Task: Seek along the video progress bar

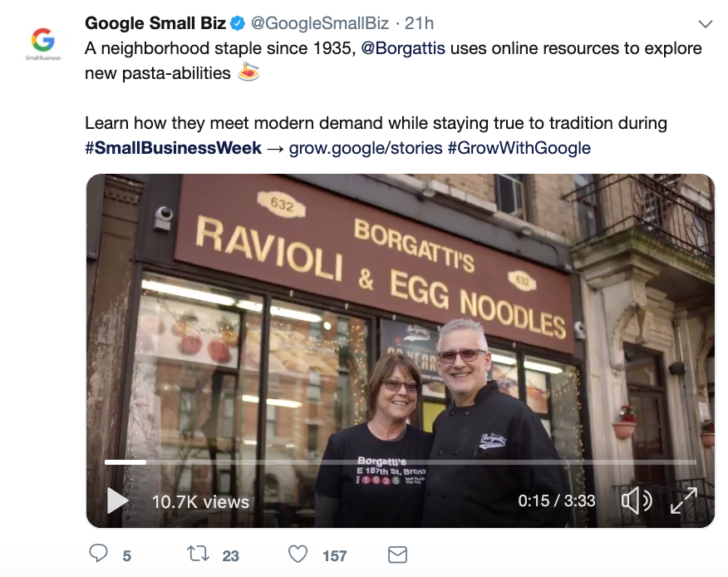Action: pos(400,462)
